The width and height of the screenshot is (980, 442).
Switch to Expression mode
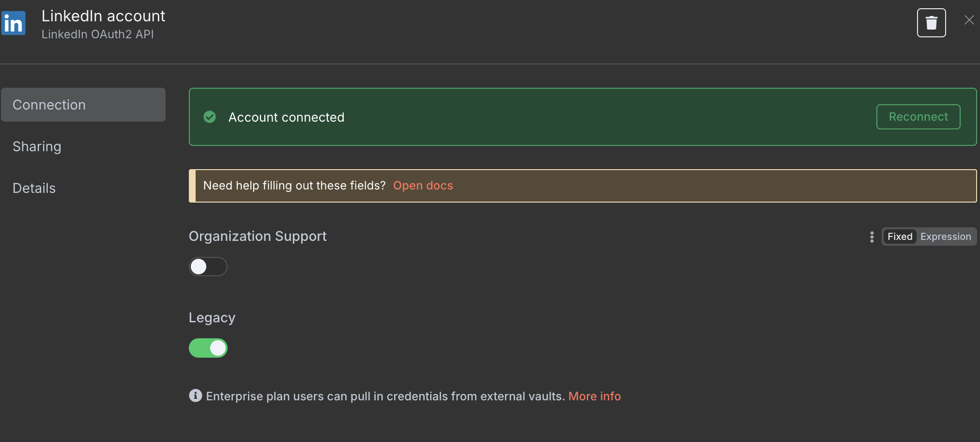click(x=945, y=237)
